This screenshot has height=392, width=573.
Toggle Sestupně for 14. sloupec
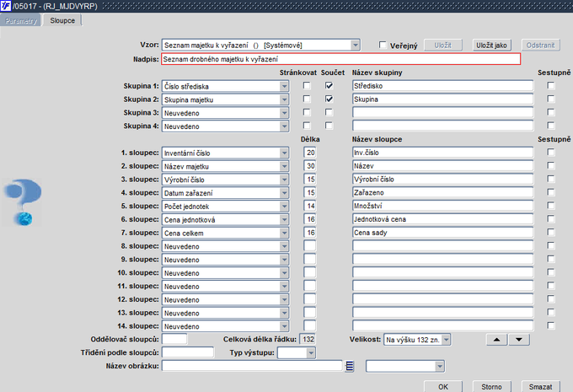pyautogui.click(x=551, y=325)
